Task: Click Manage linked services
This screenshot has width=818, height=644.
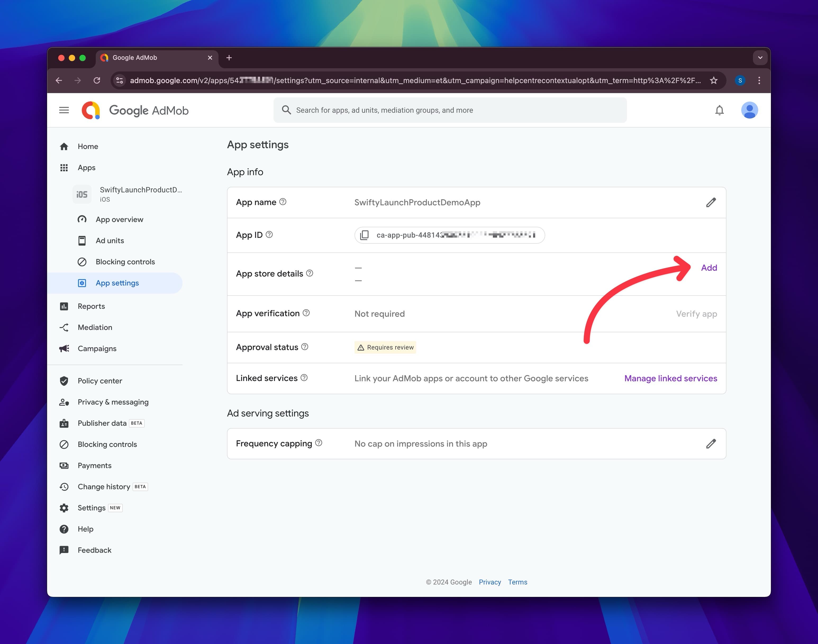Action: [671, 378]
